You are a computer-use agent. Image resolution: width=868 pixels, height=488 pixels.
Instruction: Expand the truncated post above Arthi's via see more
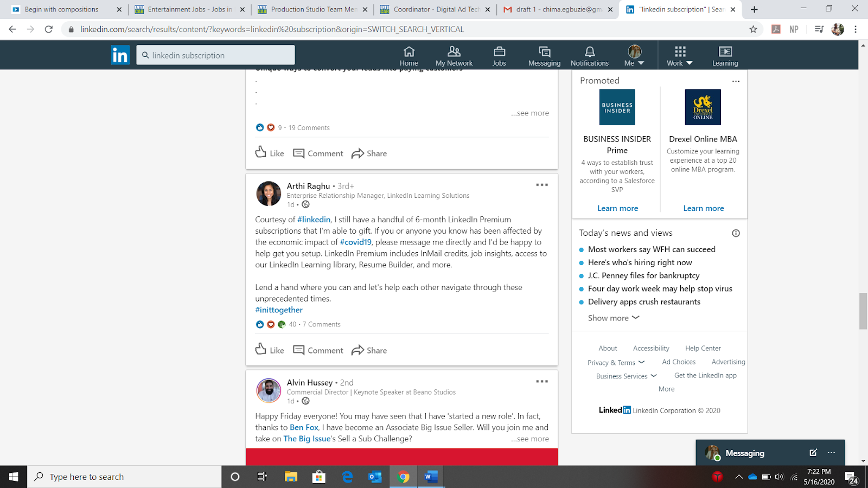coord(530,113)
